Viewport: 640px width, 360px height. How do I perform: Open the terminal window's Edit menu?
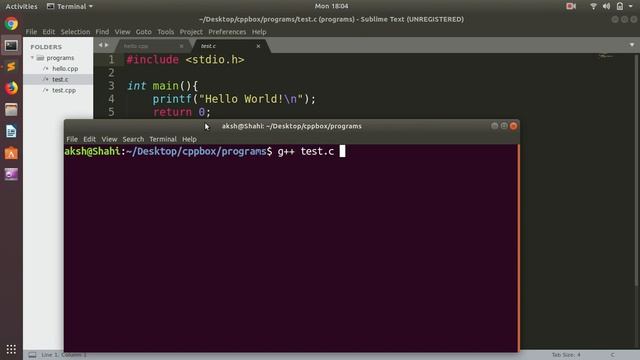[89, 139]
